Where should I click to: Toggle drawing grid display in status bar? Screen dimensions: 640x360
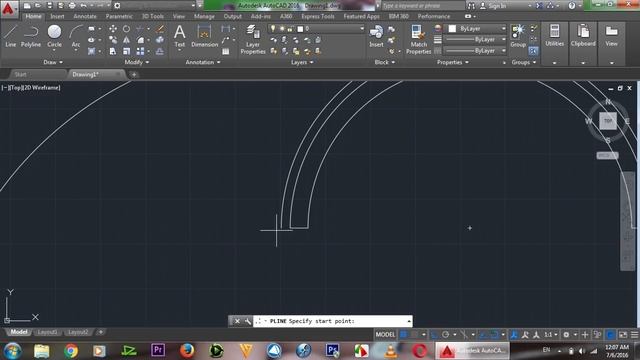click(403, 335)
